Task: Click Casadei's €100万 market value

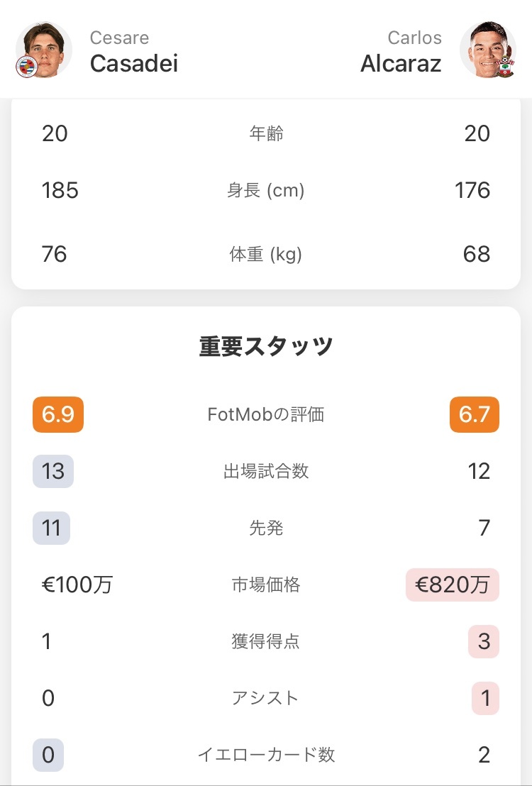Action: click(77, 585)
